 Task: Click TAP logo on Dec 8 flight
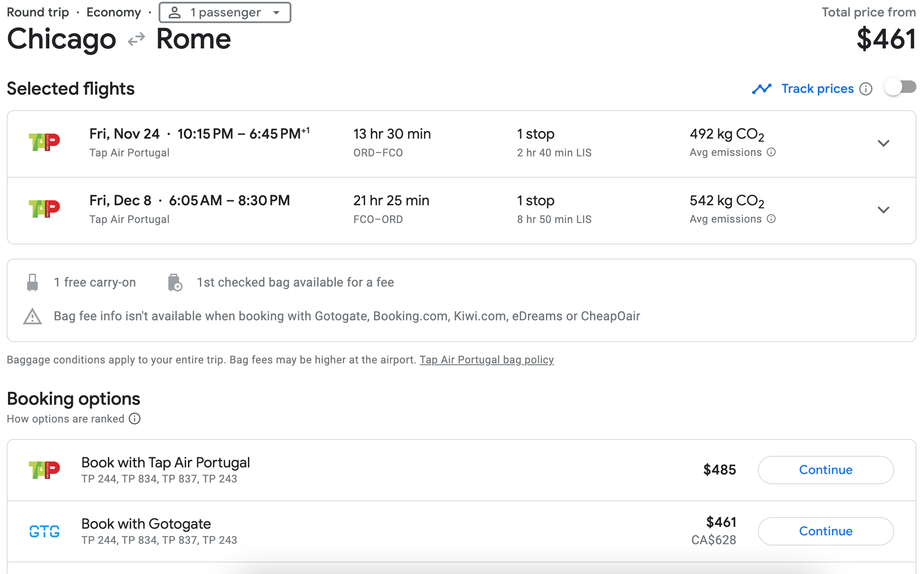point(44,209)
